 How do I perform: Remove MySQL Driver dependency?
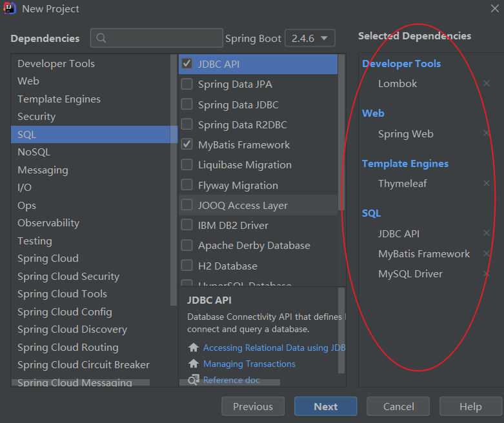tap(487, 273)
